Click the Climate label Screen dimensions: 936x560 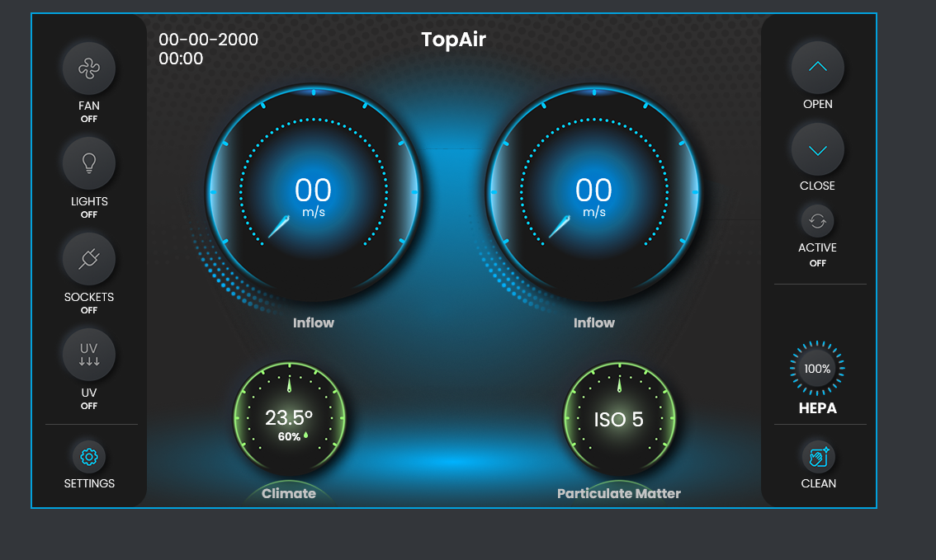point(289,493)
